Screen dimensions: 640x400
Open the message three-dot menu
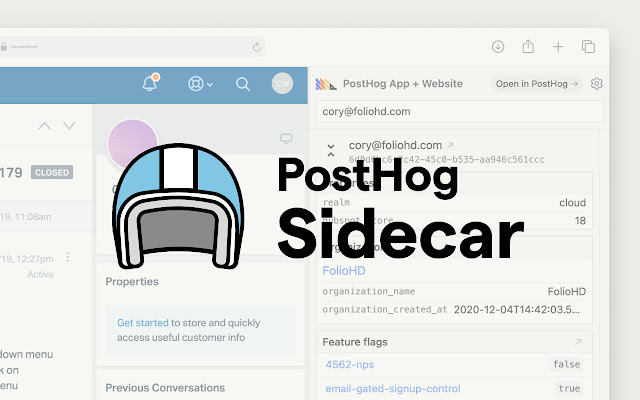tap(67, 257)
